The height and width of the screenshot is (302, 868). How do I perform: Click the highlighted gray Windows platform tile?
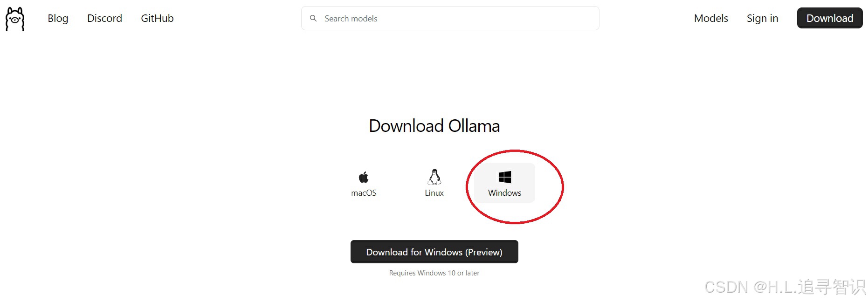click(x=505, y=183)
